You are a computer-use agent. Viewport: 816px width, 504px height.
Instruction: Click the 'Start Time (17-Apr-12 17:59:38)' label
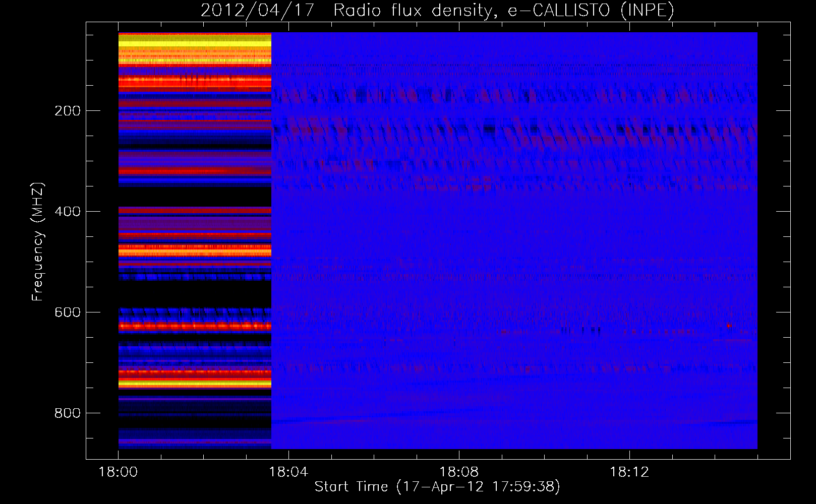(437, 486)
